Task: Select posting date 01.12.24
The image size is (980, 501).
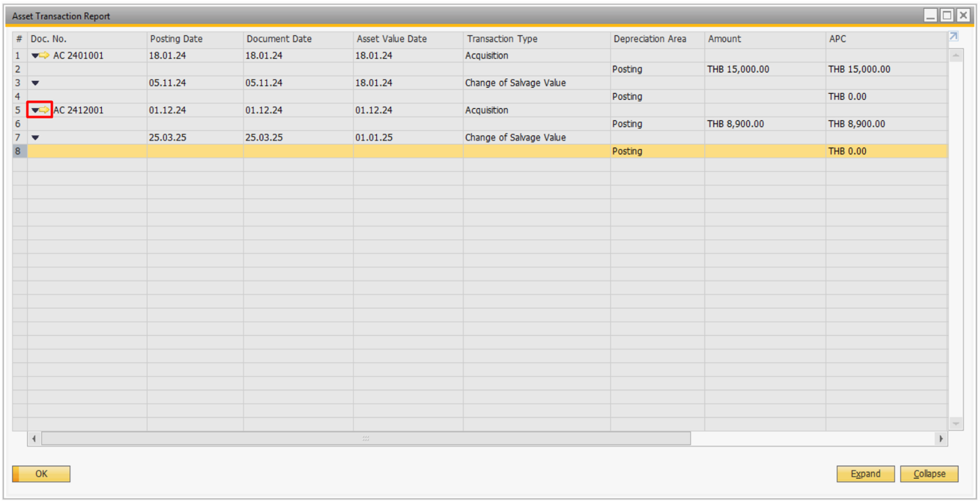Action: click(x=167, y=110)
